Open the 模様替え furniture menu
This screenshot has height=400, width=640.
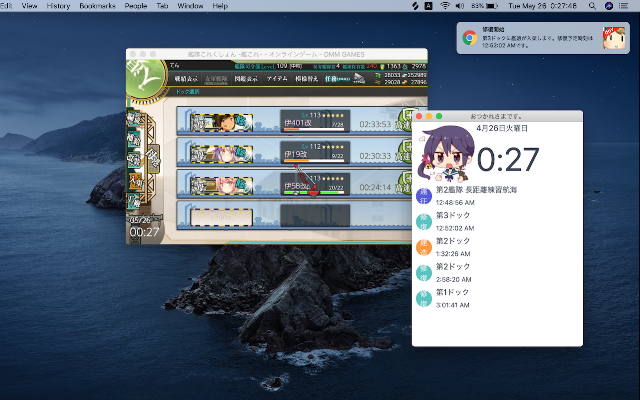(307, 78)
